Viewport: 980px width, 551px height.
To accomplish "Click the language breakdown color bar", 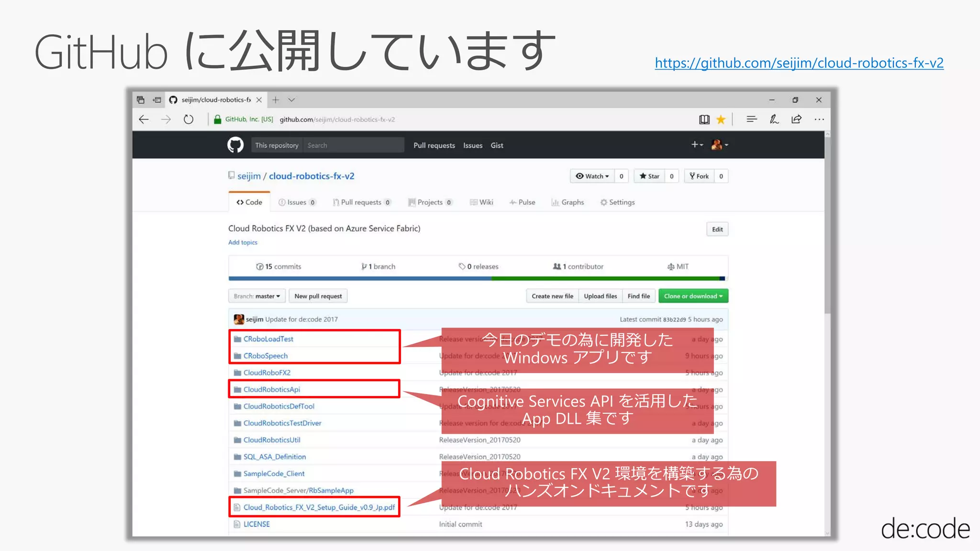I will pos(478,278).
